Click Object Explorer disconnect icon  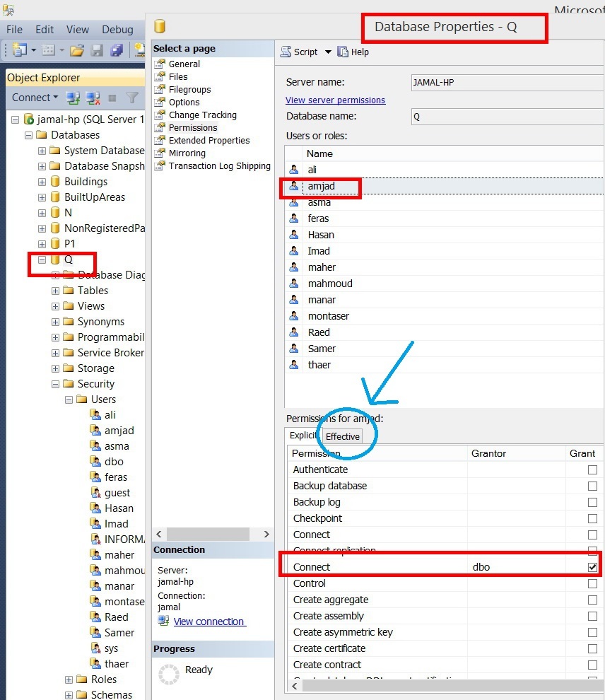93,98
